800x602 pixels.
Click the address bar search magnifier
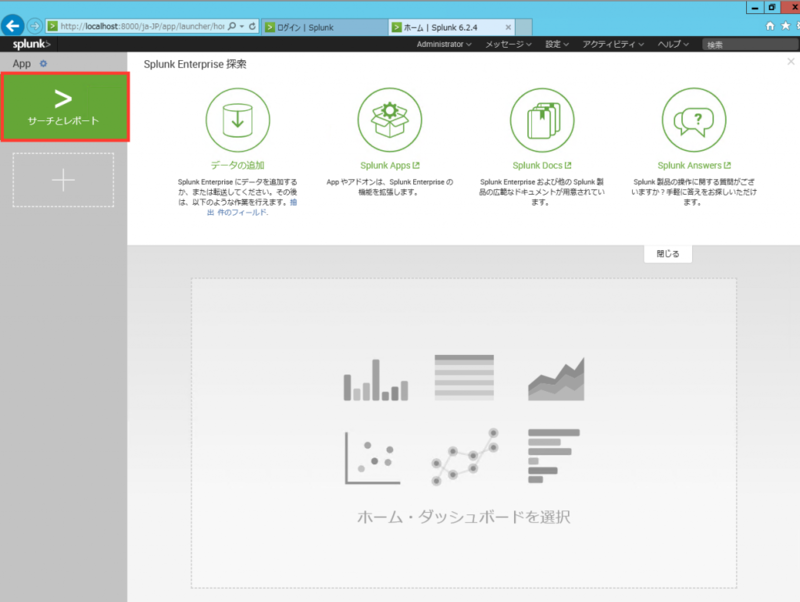[232, 26]
